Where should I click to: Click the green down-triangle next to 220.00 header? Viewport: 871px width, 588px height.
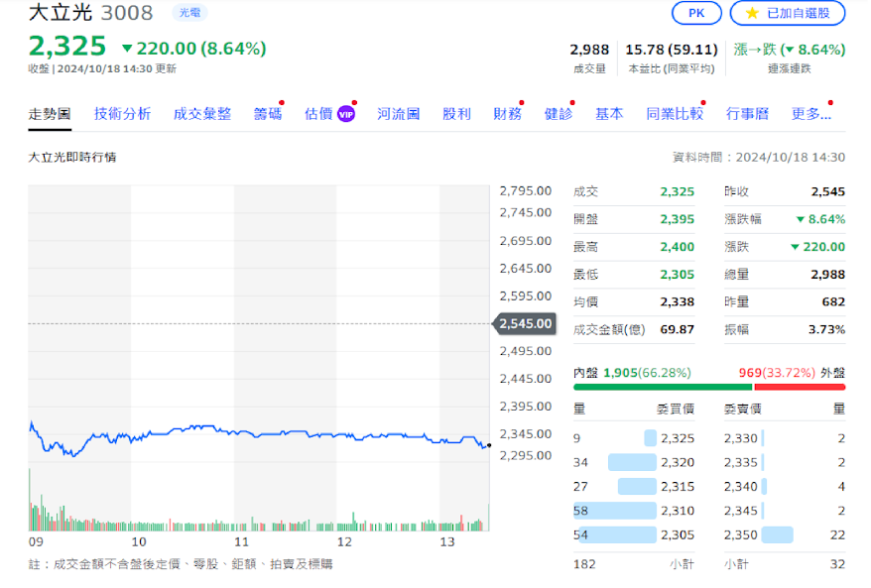[127, 49]
